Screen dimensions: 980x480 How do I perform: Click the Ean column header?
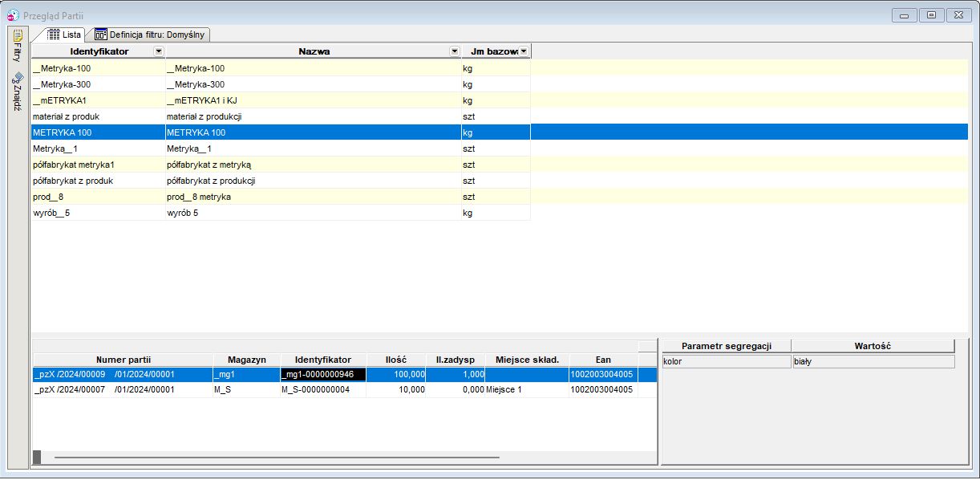coord(603,360)
